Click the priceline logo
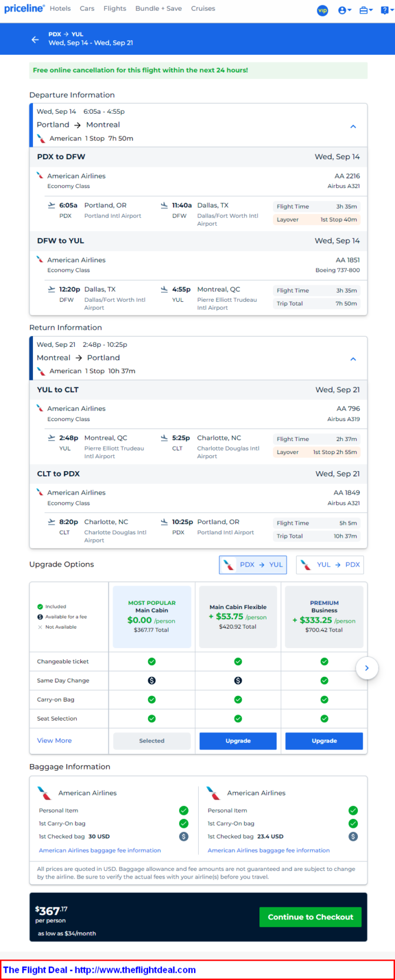 tap(24, 8)
